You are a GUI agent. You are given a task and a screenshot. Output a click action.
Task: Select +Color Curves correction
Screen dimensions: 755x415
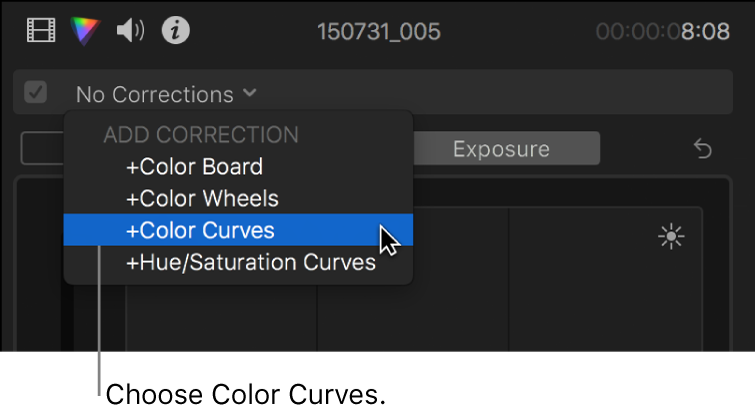tap(238, 230)
